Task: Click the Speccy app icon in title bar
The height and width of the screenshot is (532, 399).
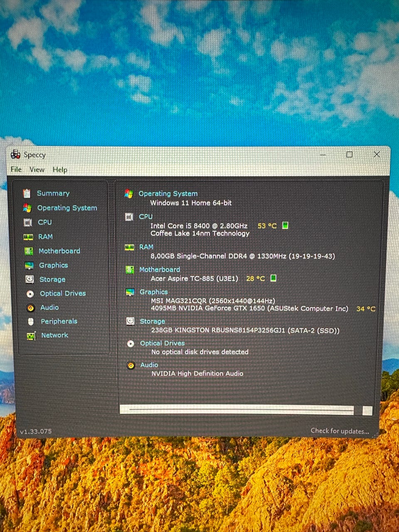Action: [16, 154]
